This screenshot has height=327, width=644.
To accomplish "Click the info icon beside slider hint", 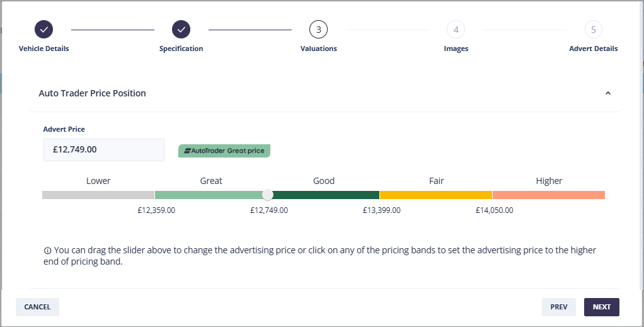I will pyautogui.click(x=47, y=251).
